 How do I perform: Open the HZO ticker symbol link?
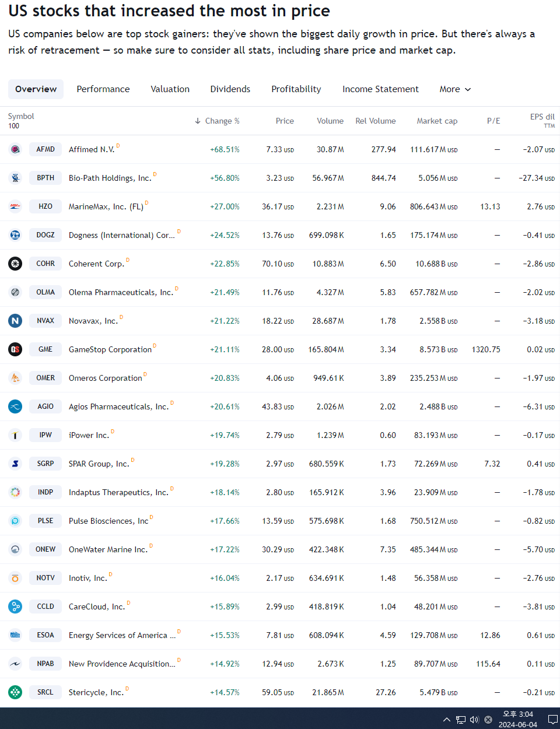click(45, 206)
